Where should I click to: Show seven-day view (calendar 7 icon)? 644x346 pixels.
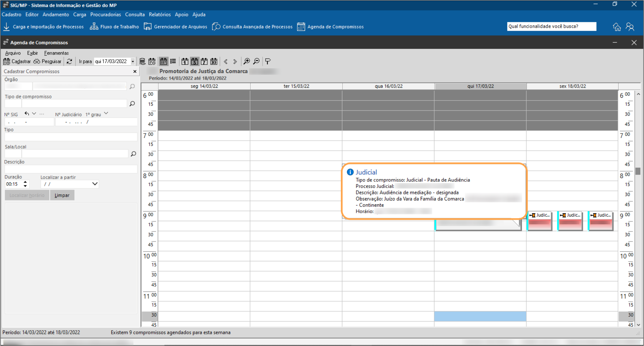[x=204, y=62]
